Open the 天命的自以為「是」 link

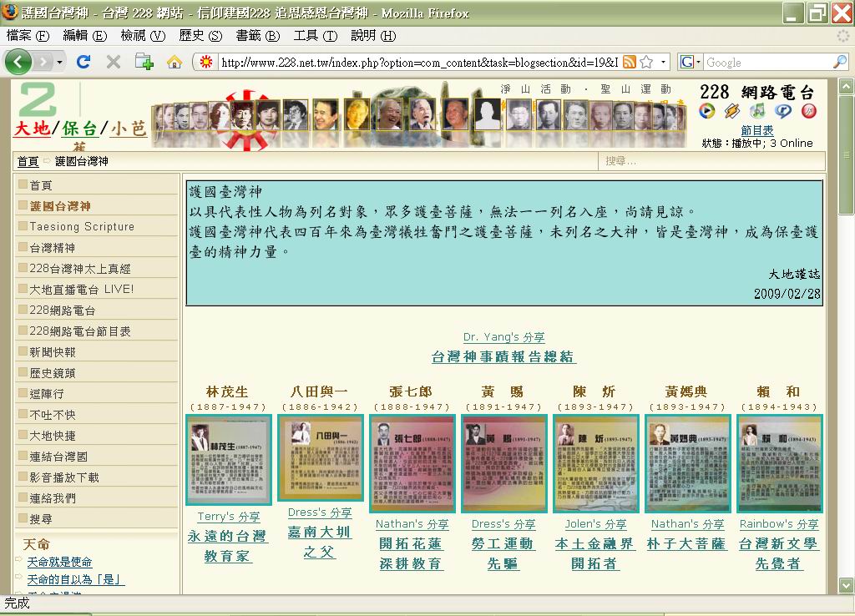coord(76,579)
